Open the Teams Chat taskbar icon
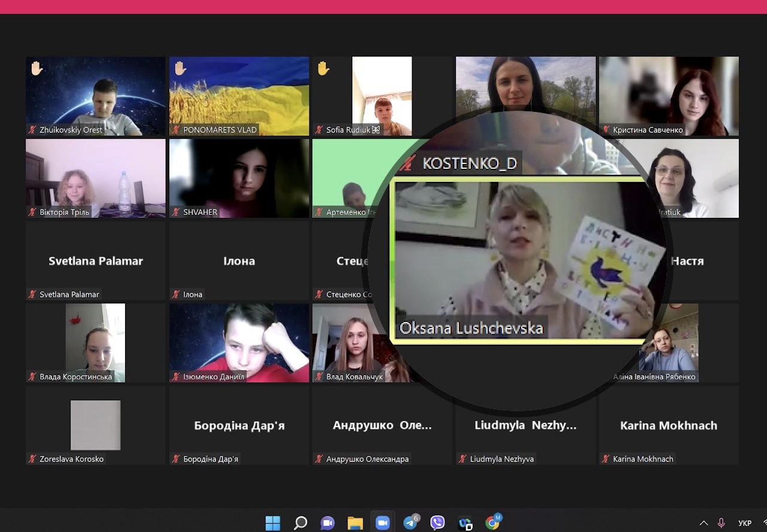Viewport: 767px width, 532px height. (327, 522)
